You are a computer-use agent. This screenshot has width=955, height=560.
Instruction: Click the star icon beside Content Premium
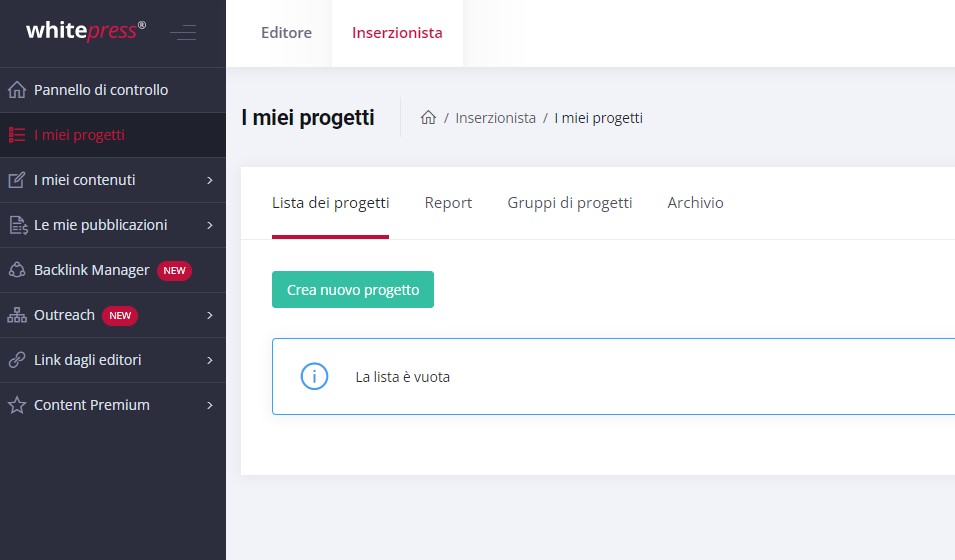tap(17, 405)
